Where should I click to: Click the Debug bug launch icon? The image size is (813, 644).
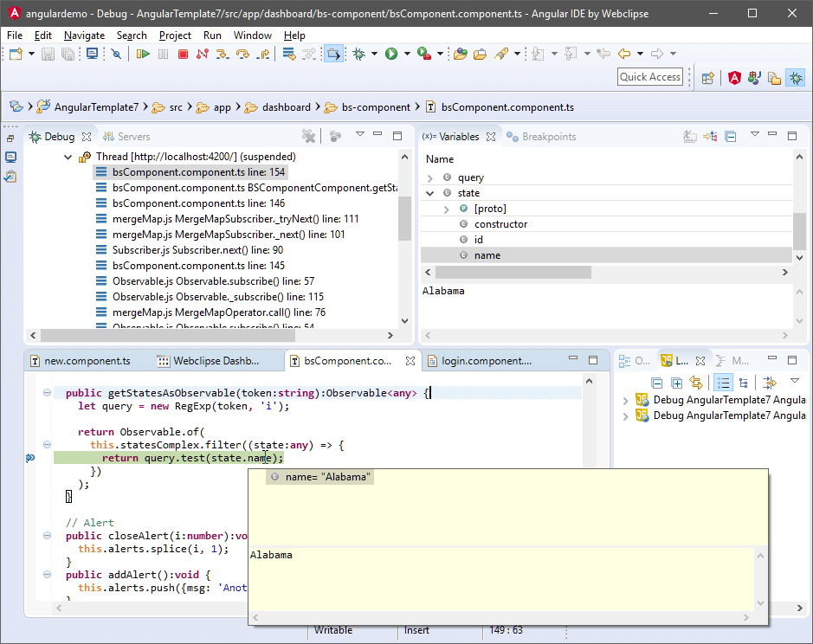tap(358, 54)
